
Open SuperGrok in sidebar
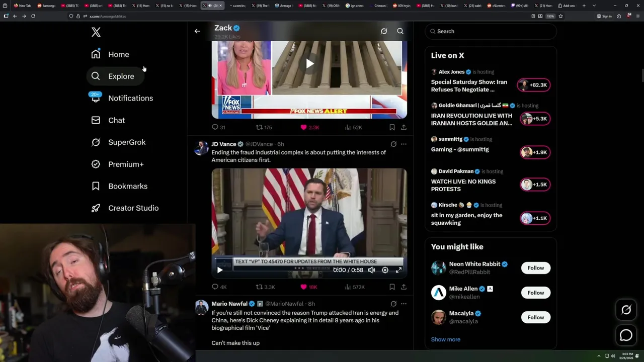pyautogui.click(x=118, y=142)
